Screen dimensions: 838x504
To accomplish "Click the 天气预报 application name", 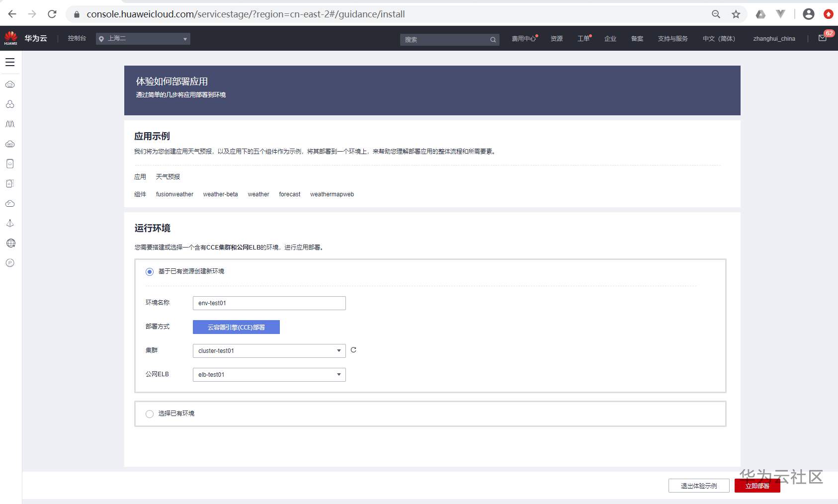I will (168, 177).
